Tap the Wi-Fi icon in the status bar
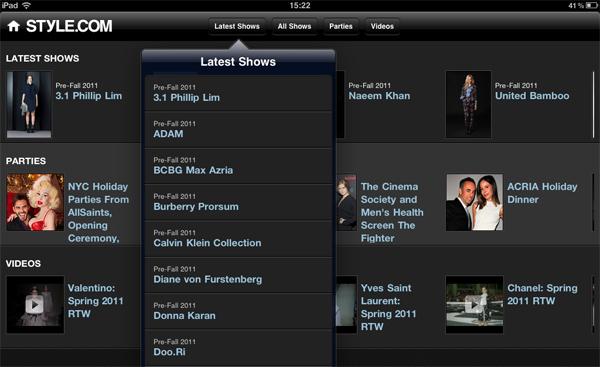This screenshot has width=600, height=367. pos(26,5)
